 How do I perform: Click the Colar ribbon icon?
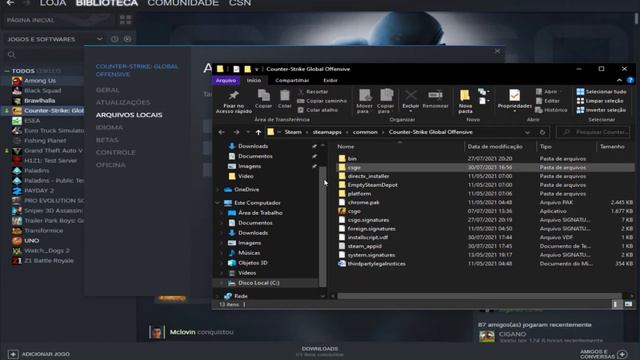(x=284, y=96)
